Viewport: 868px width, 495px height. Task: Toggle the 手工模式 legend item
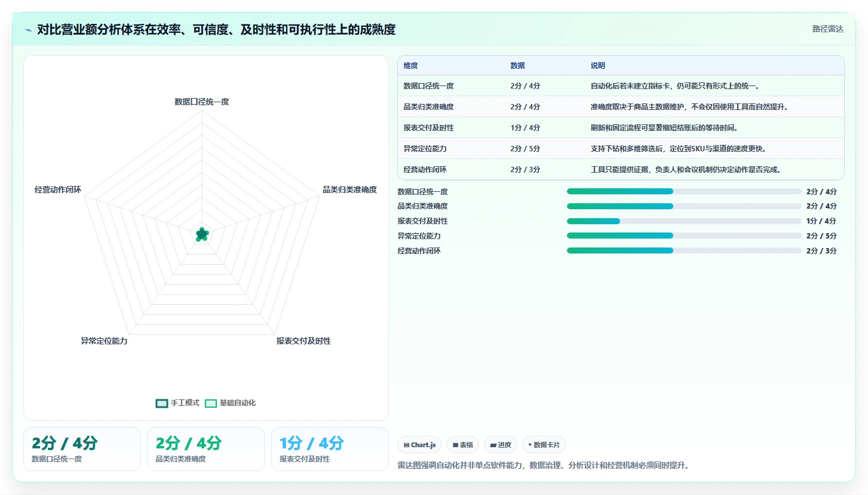[177, 403]
